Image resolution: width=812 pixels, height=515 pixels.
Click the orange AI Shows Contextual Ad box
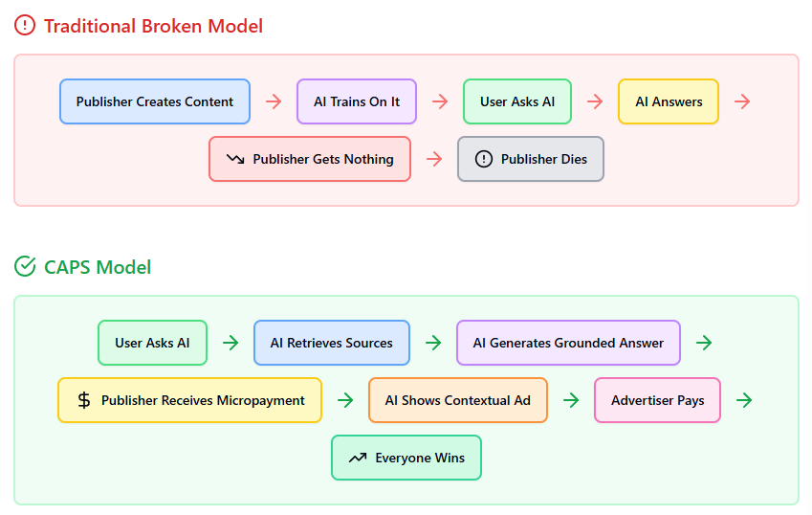pyautogui.click(x=457, y=400)
